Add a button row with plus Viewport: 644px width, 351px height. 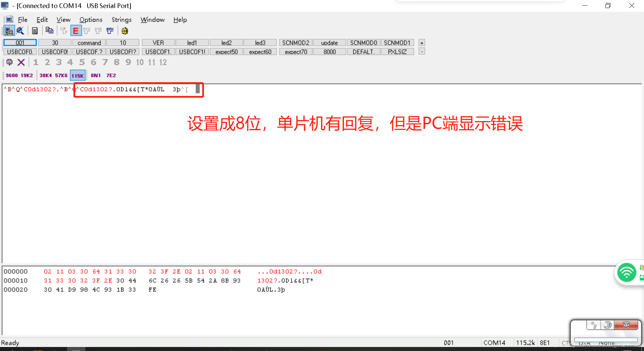click(422, 43)
